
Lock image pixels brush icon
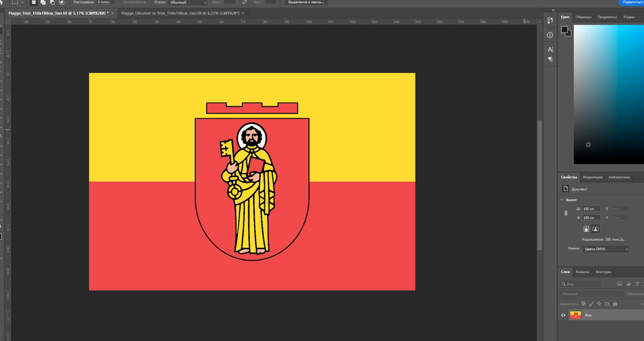(591, 304)
